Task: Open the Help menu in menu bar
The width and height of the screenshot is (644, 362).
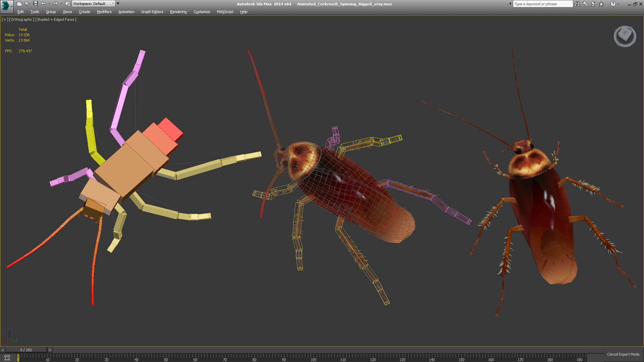Action: 244,12
